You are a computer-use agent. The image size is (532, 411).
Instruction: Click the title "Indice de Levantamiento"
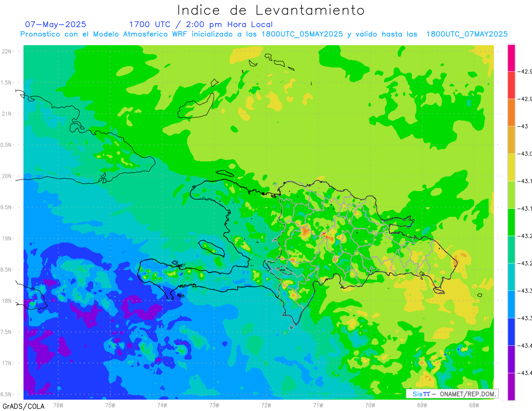click(x=271, y=10)
